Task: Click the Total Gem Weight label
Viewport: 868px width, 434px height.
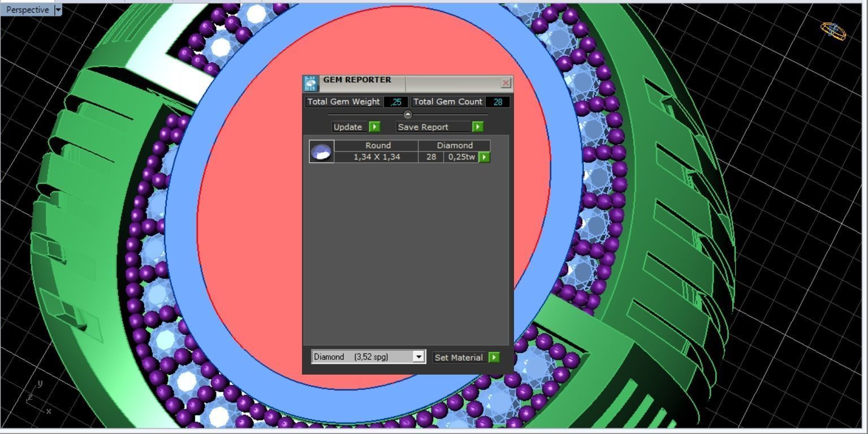Action: [x=343, y=102]
